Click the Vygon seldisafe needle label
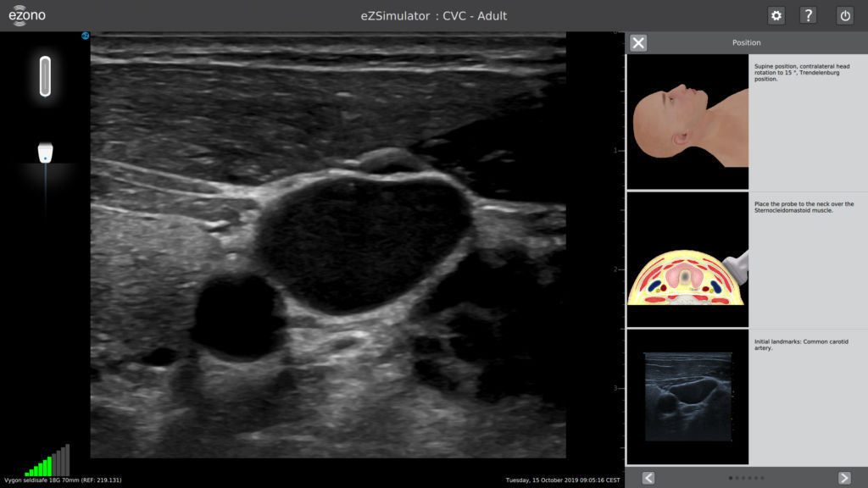 click(63, 480)
